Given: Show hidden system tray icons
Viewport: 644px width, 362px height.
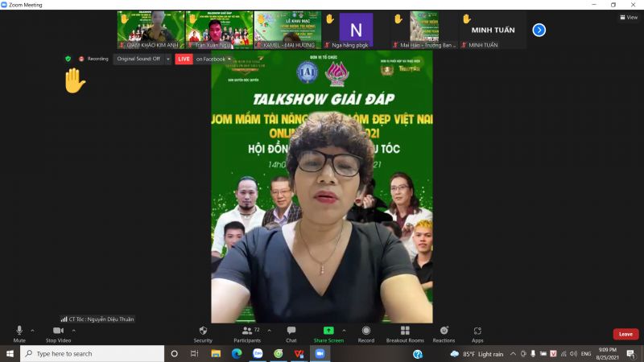Looking at the screenshot, I should click(513, 354).
